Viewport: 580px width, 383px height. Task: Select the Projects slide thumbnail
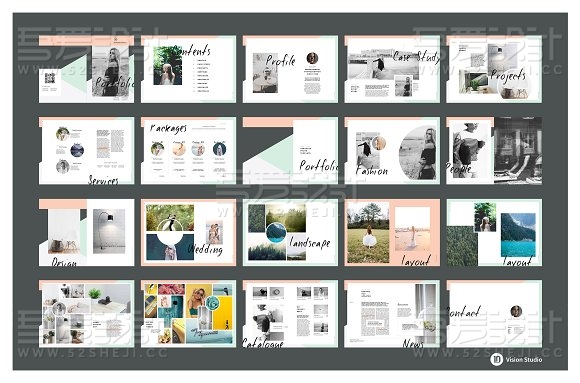pos(494,69)
